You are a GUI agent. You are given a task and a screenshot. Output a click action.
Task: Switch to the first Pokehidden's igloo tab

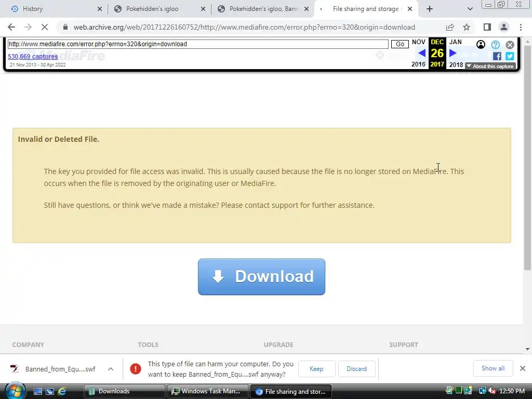pyautogui.click(x=159, y=9)
